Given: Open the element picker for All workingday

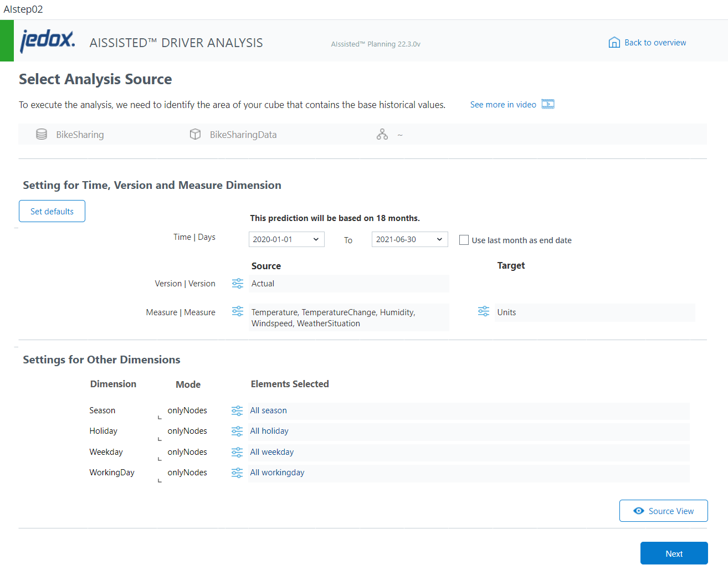Looking at the screenshot, I should coord(237,473).
